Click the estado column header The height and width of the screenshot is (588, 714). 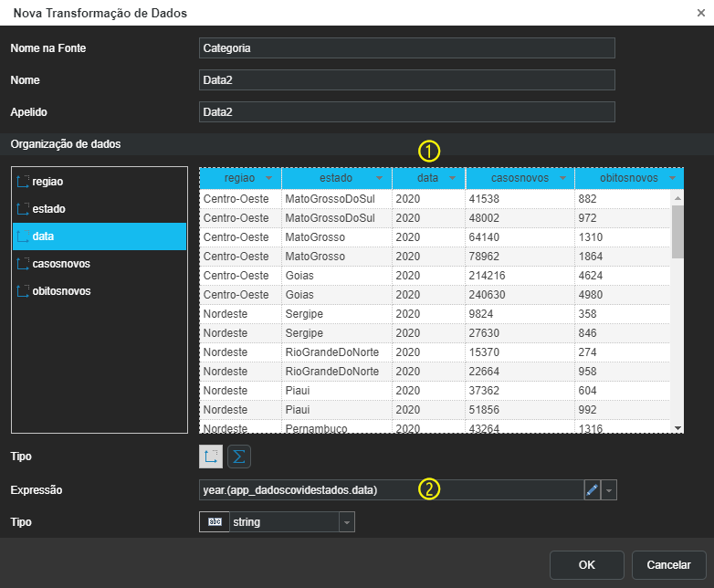point(337,178)
